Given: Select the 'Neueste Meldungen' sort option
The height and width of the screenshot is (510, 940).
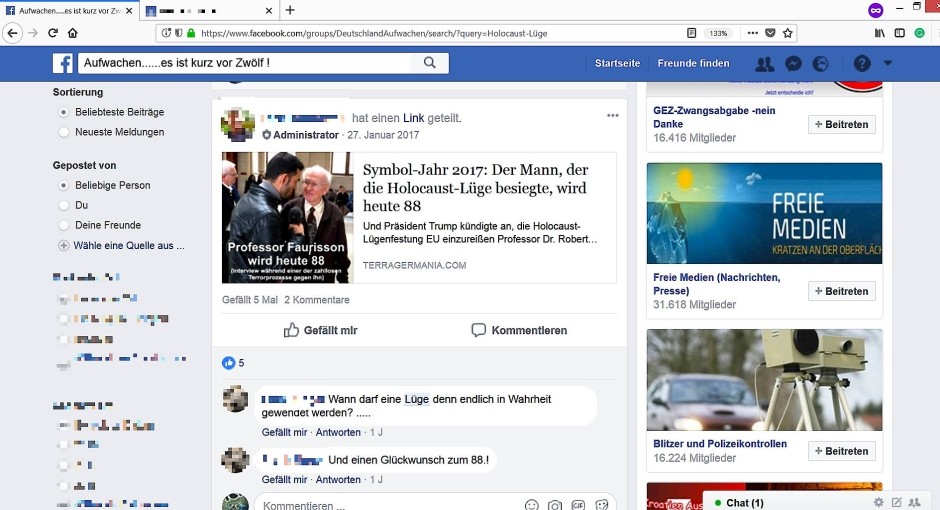Looking at the screenshot, I should pos(65,132).
